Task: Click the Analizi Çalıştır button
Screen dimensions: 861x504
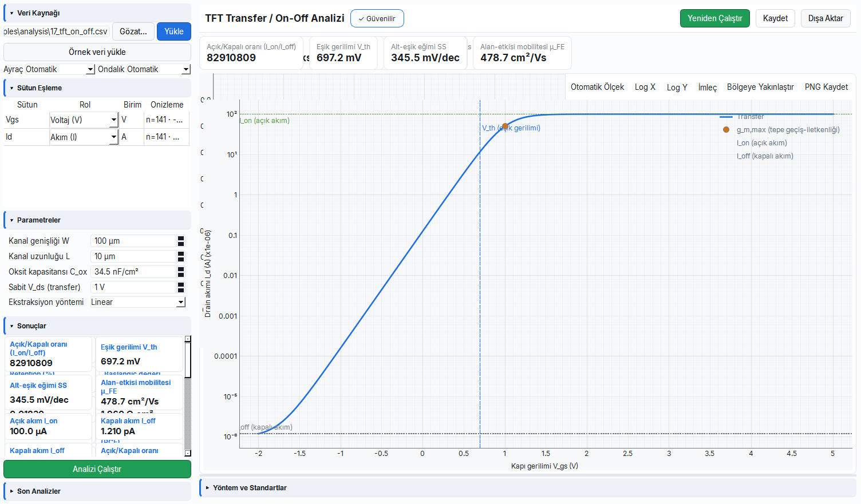Action: [x=97, y=469]
